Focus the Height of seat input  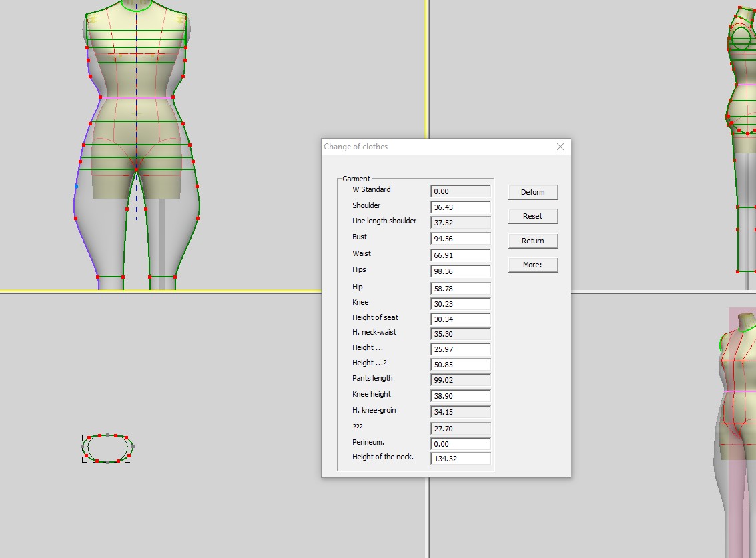[x=460, y=319]
